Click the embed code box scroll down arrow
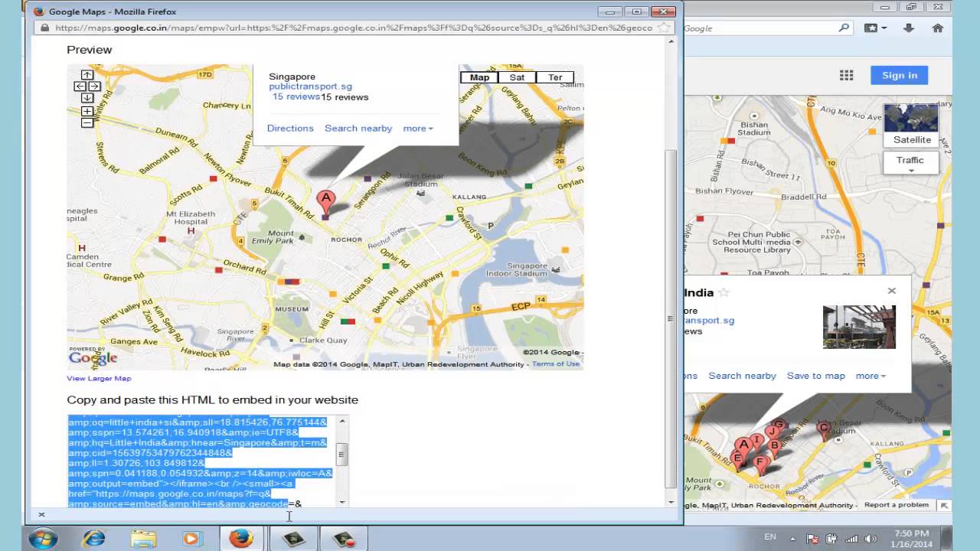The height and width of the screenshot is (551, 980). point(342,502)
